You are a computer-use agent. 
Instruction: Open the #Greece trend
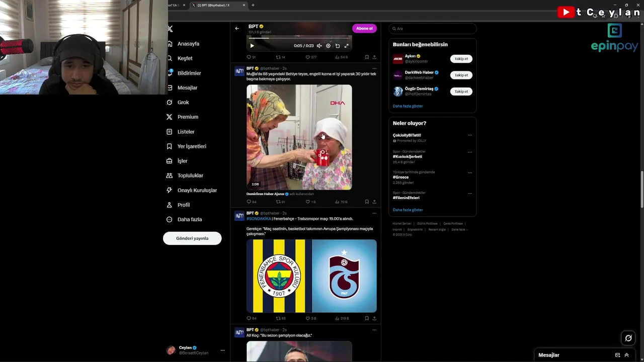[401, 177]
